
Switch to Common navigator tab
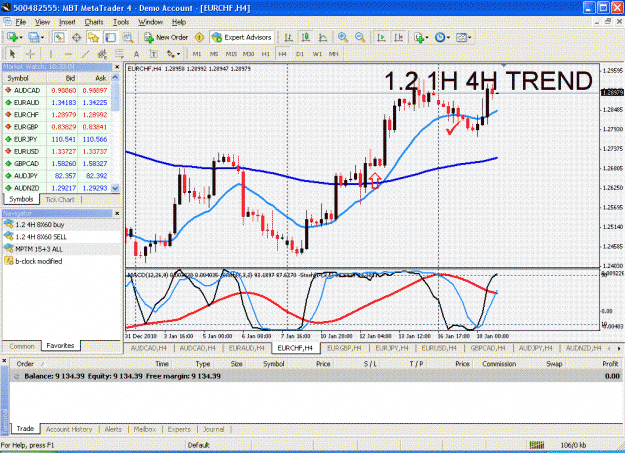pos(22,346)
